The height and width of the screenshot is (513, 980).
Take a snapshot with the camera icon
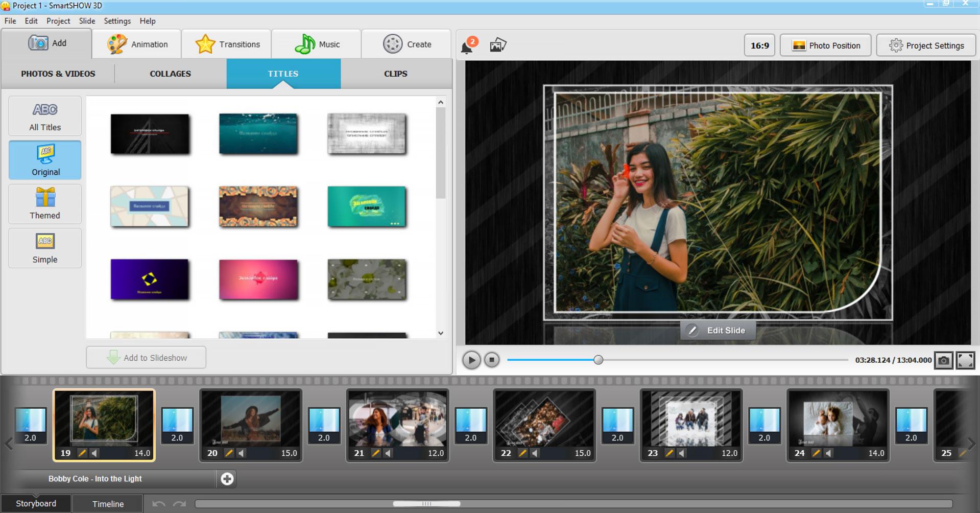[x=944, y=360]
